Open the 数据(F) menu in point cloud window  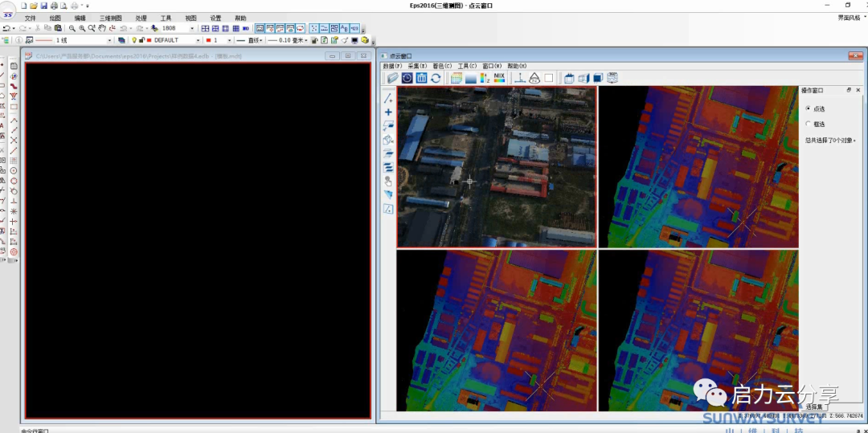[392, 66]
